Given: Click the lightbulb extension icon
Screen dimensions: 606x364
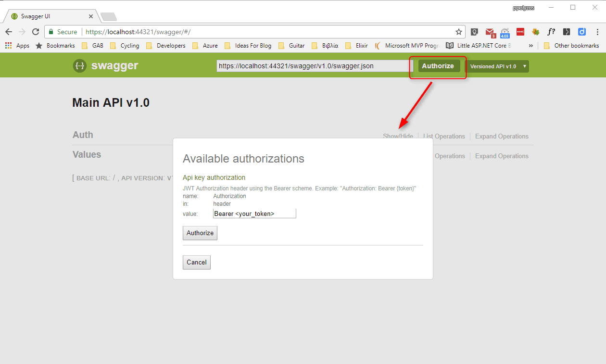Looking at the screenshot, I should pos(474,31).
